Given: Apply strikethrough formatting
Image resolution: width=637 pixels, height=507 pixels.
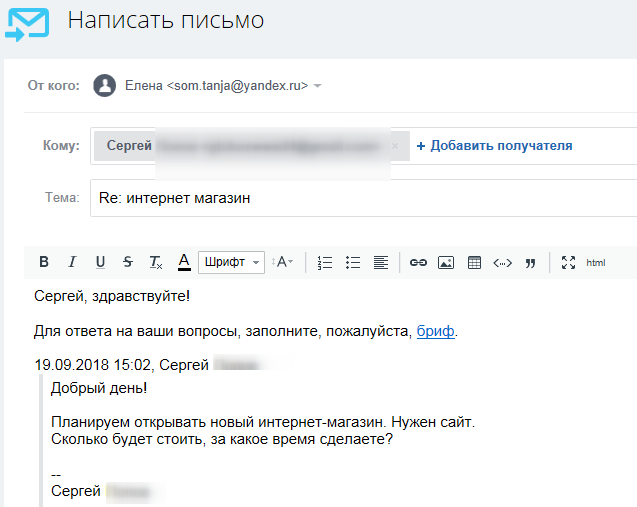Looking at the screenshot, I should 128,262.
